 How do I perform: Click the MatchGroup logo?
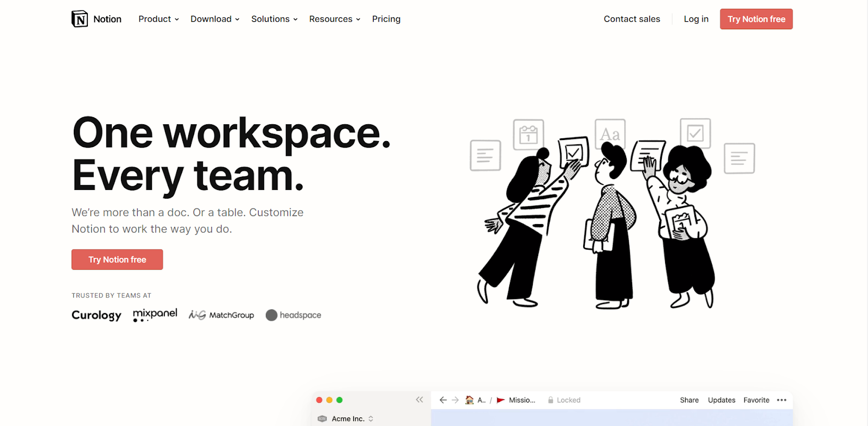click(x=221, y=315)
